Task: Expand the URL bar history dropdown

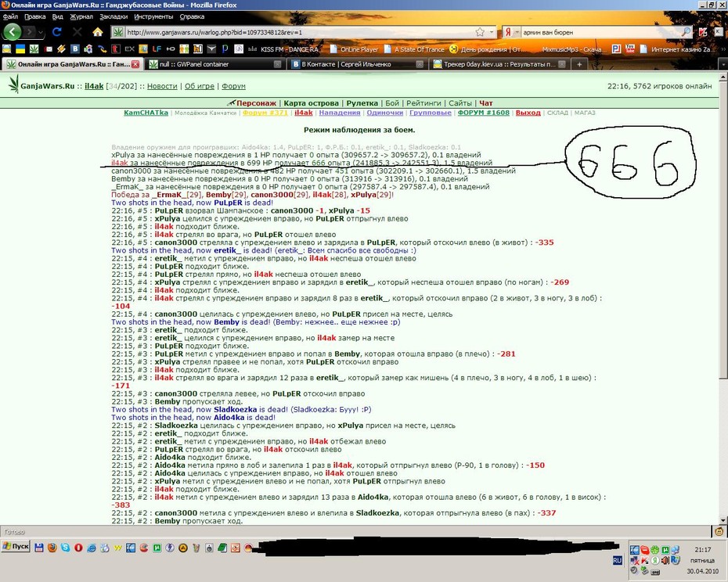Action: pyautogui.click(x=492, y=32)
